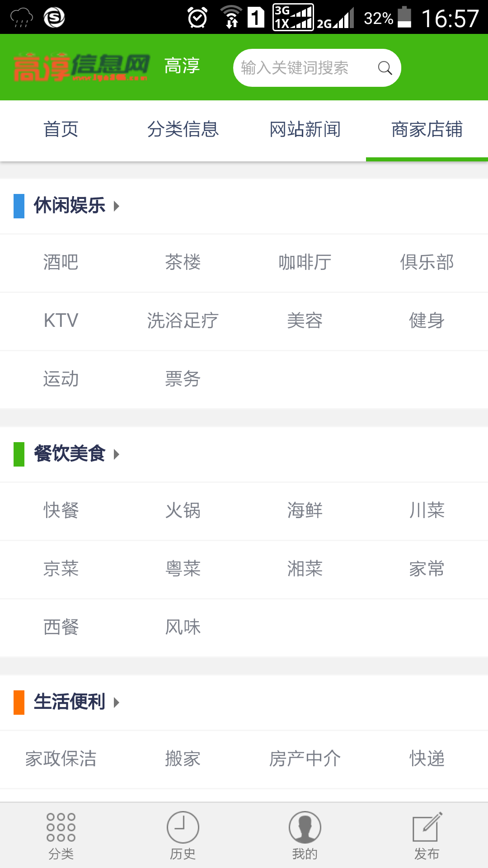The image size is (488, 868).
Task: Switch to the 首页 tab
Action: (61, 130)
